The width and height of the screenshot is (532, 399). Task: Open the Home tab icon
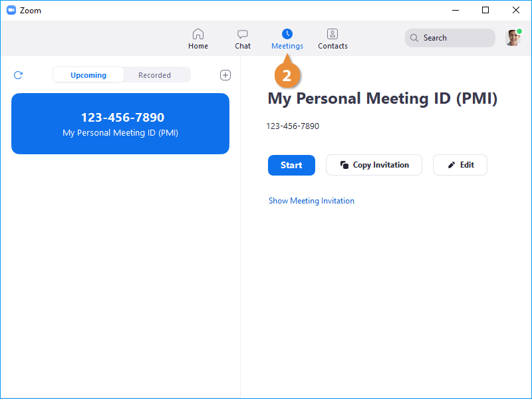[198, 34]
